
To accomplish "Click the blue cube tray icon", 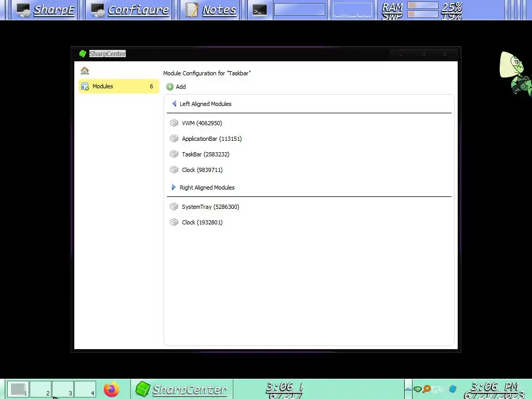I will (x=453, y=389).
